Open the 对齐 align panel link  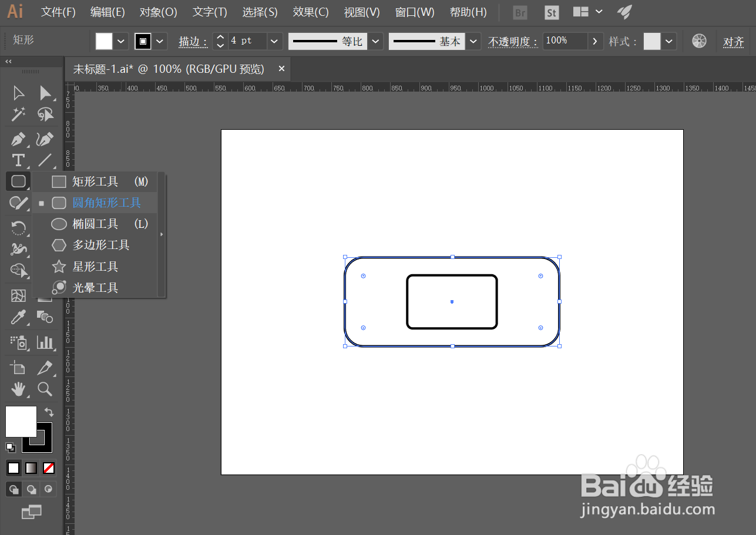[x=733, y=42]
